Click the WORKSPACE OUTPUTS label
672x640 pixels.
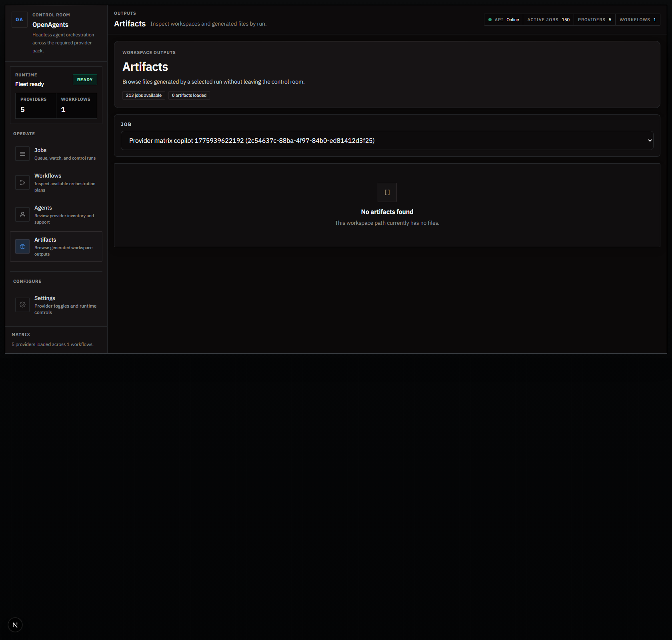(149, 52)
